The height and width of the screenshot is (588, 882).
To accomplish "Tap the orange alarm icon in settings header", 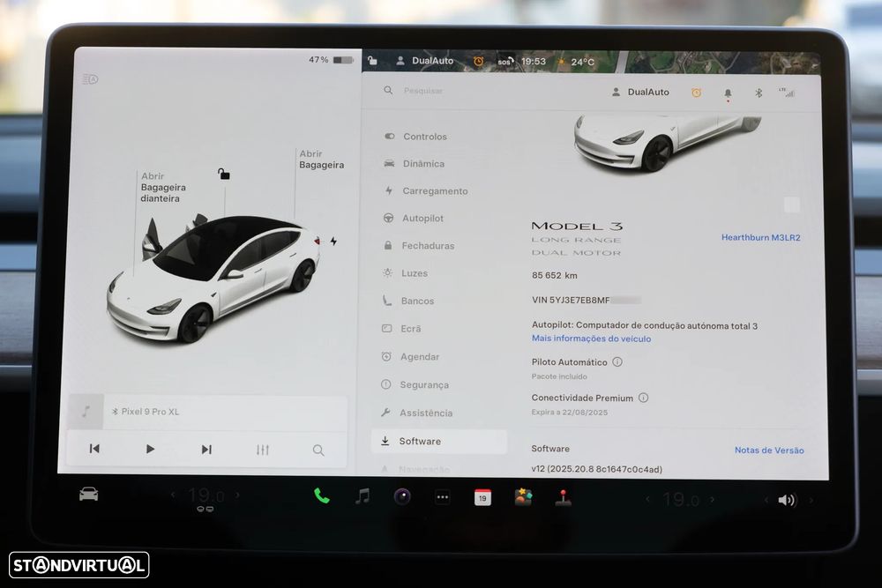I will pyautogui.click(x=697, y=93).
